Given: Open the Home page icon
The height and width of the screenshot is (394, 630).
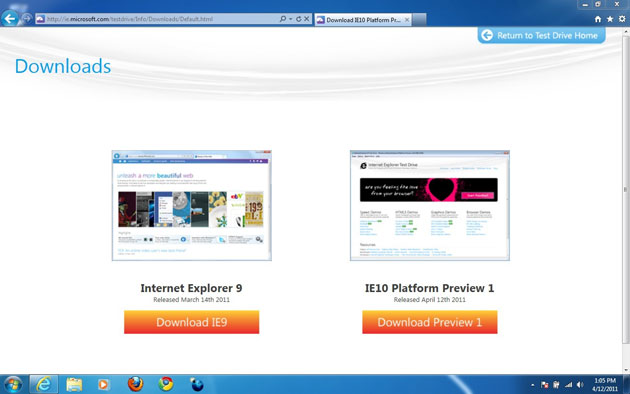Looking at the screenshot, I should tap(598, 19).
